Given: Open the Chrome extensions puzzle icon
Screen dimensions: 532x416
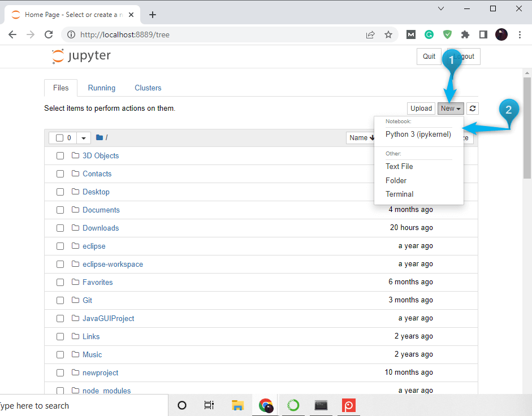Looking at the screenshot, I should tap(465, 34).
